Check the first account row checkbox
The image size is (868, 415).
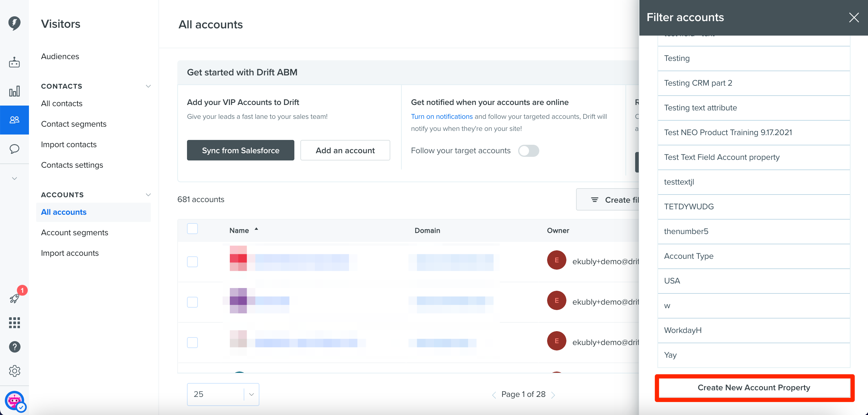192,262
